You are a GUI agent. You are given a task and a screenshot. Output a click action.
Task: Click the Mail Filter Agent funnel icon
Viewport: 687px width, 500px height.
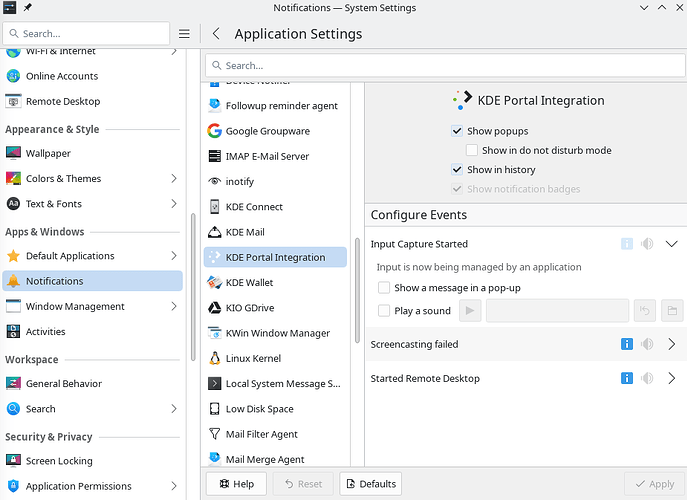[214, 434]
